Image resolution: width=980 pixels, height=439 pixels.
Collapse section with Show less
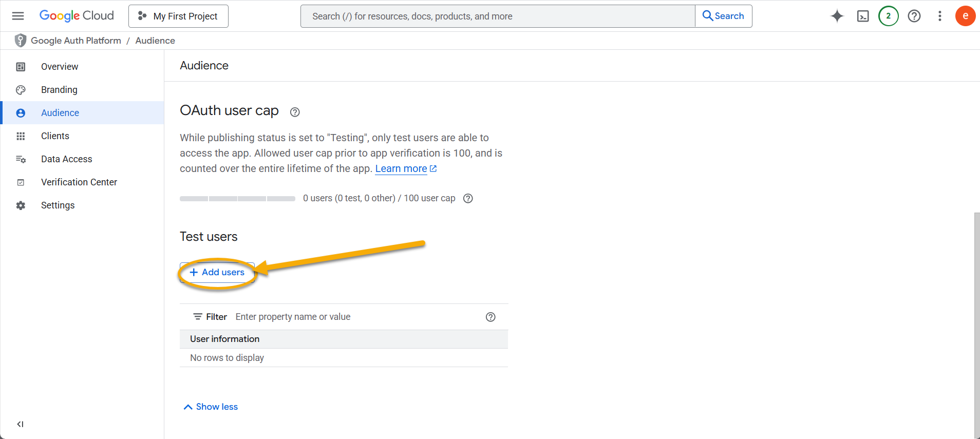[x=211, y=407]
